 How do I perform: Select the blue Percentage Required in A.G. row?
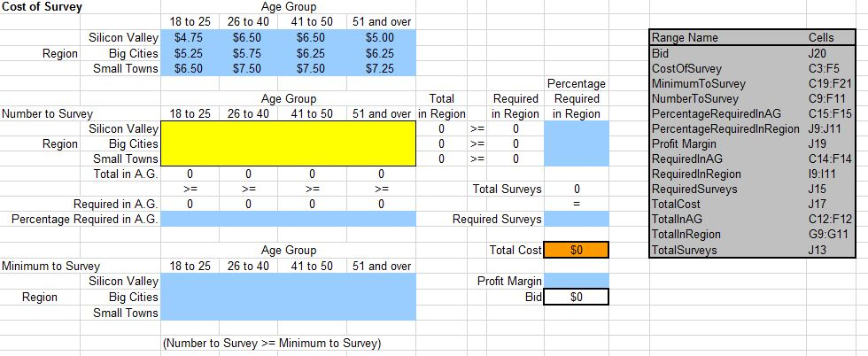coord(288,219)
